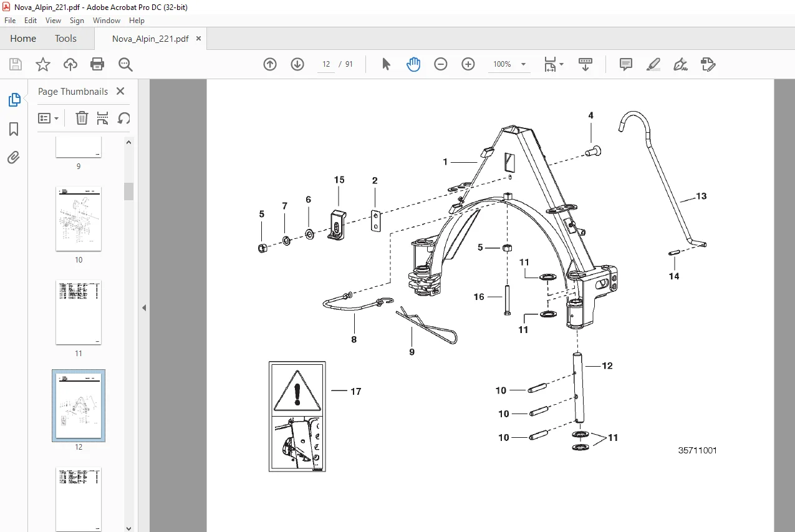Activate the selection arrow tool
Screen dimensions: 795x532
pos(386,64)
